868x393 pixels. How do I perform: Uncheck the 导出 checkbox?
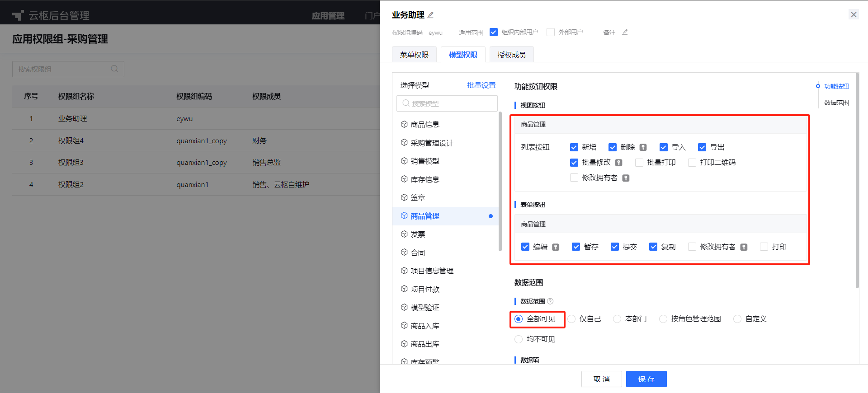tap(702, 147)
